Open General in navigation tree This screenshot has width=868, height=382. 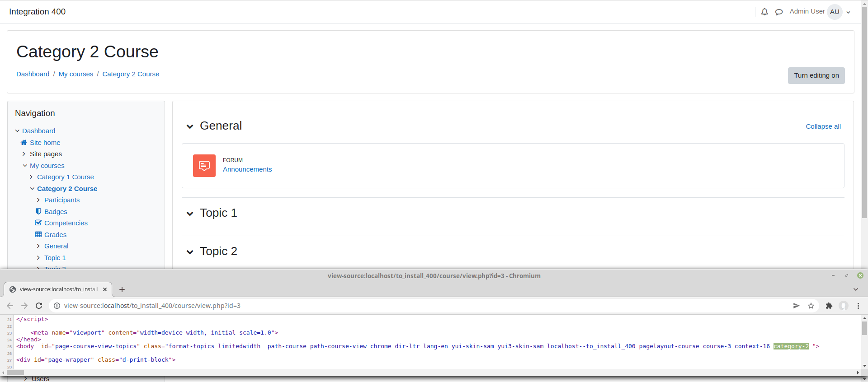(57, 246)
